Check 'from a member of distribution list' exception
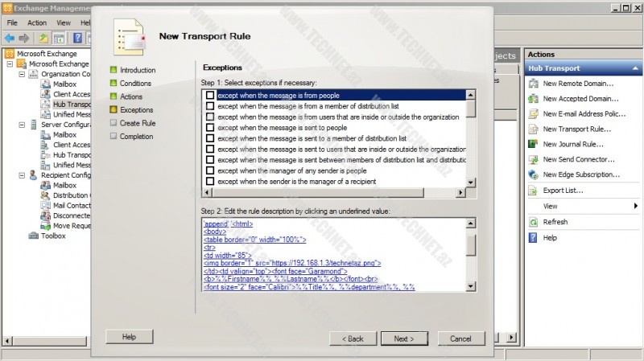 click(x=210, y=106)
